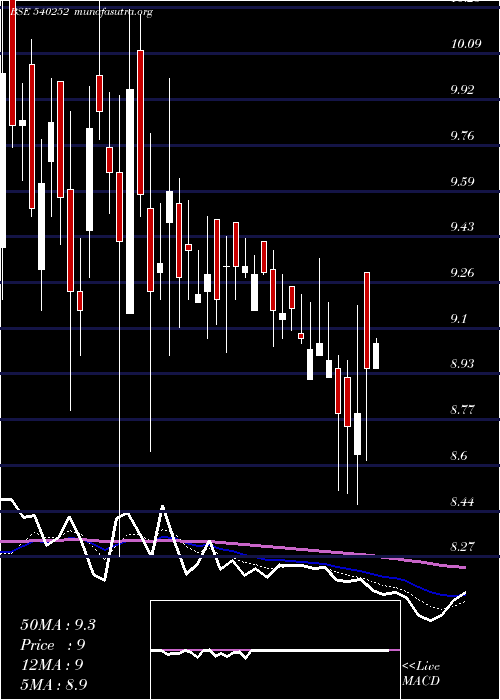500x700 pixels.
Task: Click the <<Live MACD label
Action: (421, 673)
